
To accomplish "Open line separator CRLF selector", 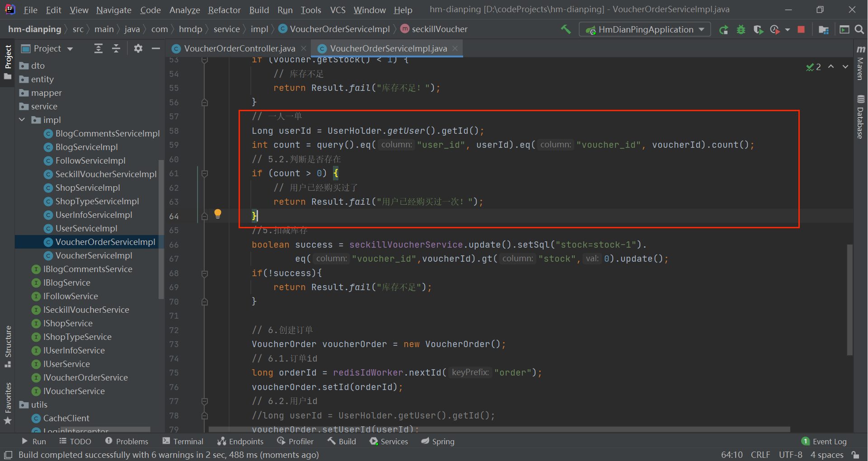I will pos(760,455).
